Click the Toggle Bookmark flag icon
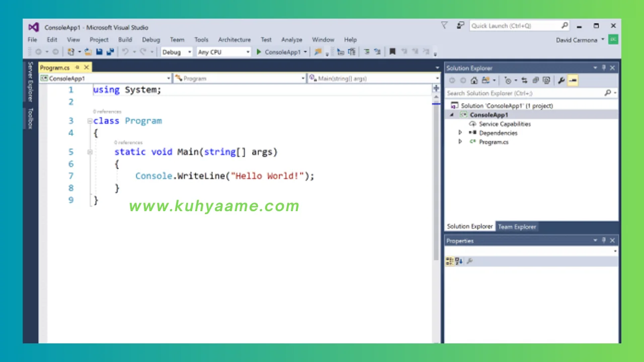 (392, 52)
